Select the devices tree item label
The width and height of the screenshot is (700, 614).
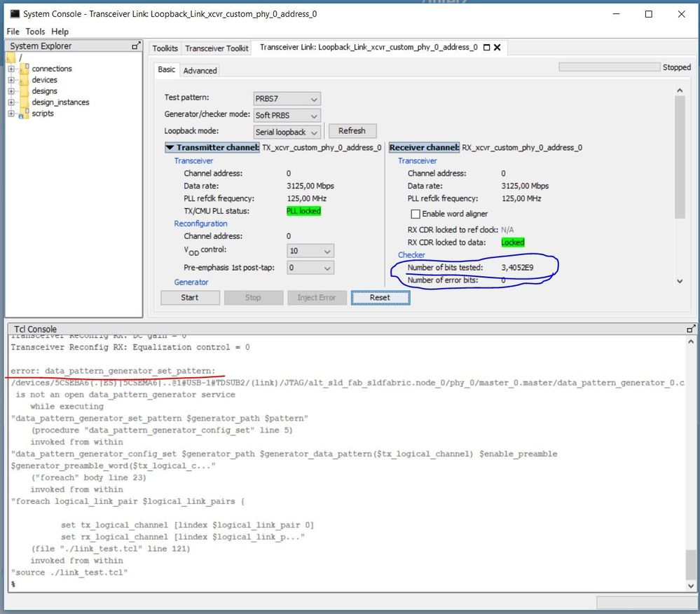pyautogui.click(x=45, y=80)
